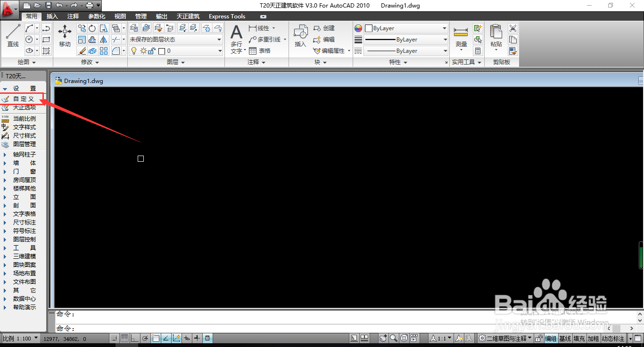
Task: Click the 创建 create block button
Action: pyautogui.click(x=324, y=28)
